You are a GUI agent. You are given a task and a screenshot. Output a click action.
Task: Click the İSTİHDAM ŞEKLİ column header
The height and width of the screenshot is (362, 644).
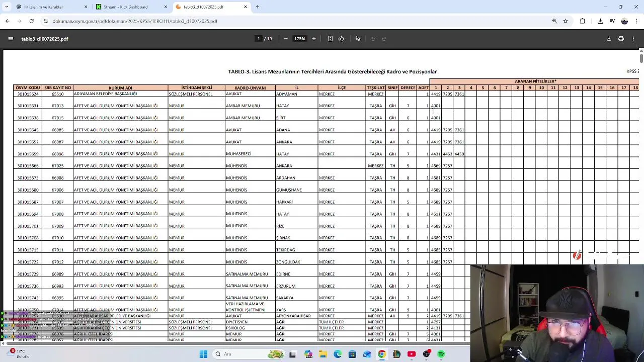[197, 88]
